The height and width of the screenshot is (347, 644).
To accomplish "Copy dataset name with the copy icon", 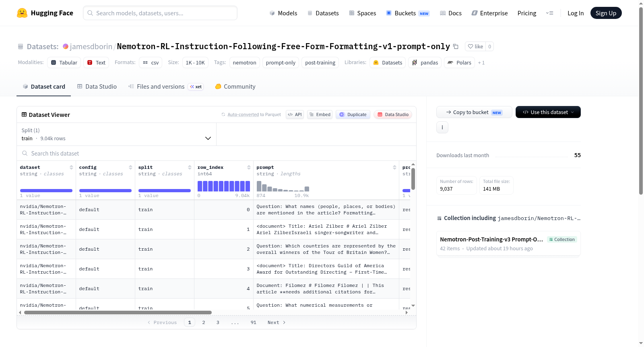I will [456, 46].
